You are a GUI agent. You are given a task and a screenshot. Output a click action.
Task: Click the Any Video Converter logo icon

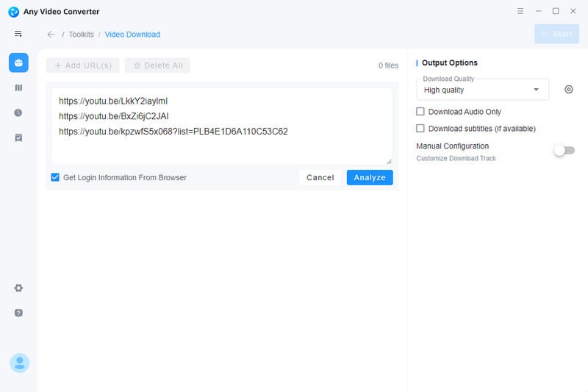[x=13, y=12]
